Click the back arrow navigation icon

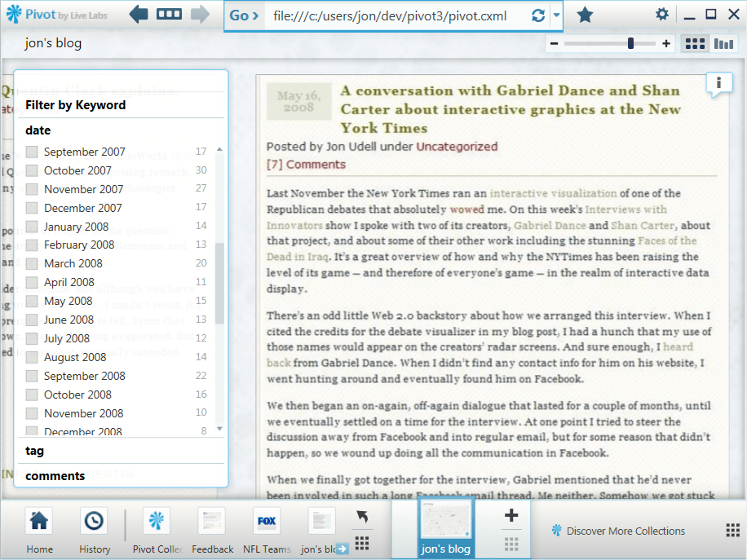click(x=139, y=15)
